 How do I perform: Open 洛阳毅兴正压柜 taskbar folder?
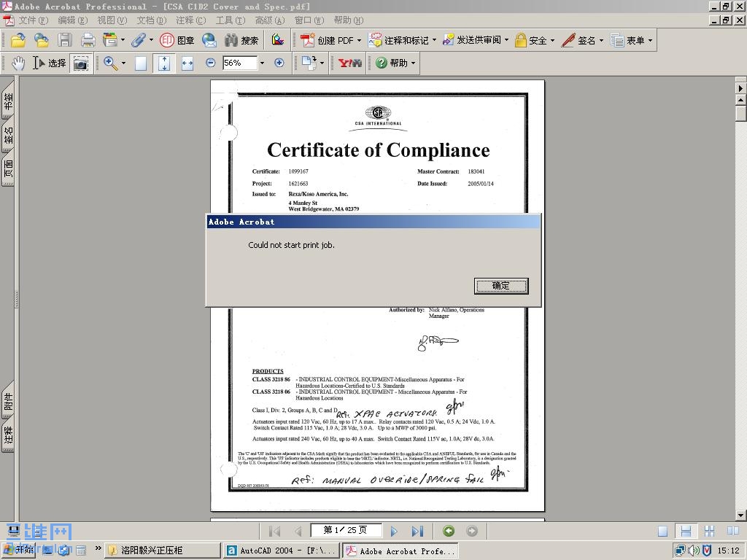[163, 551]
